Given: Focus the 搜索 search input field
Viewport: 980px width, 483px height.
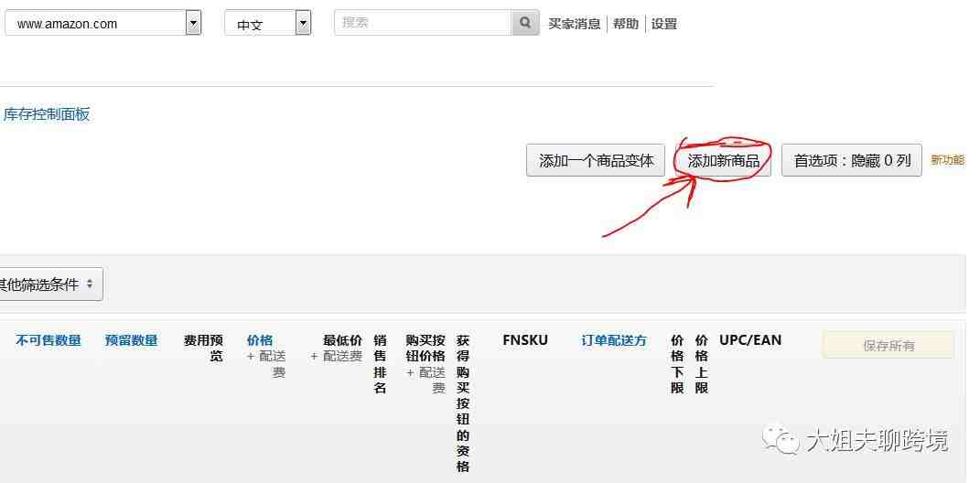Looking at the screenshot, I should pyautogui.click(x=423, y=23).
